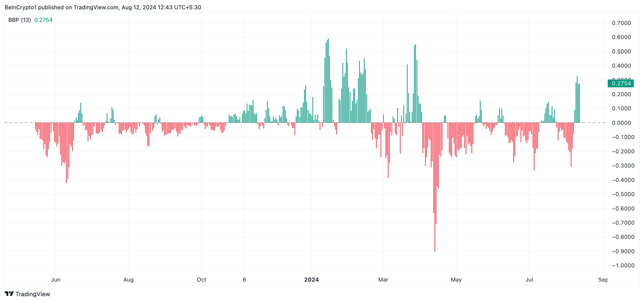
Task: Select the BBP (13) indicator label
Action: coord(20,20)
